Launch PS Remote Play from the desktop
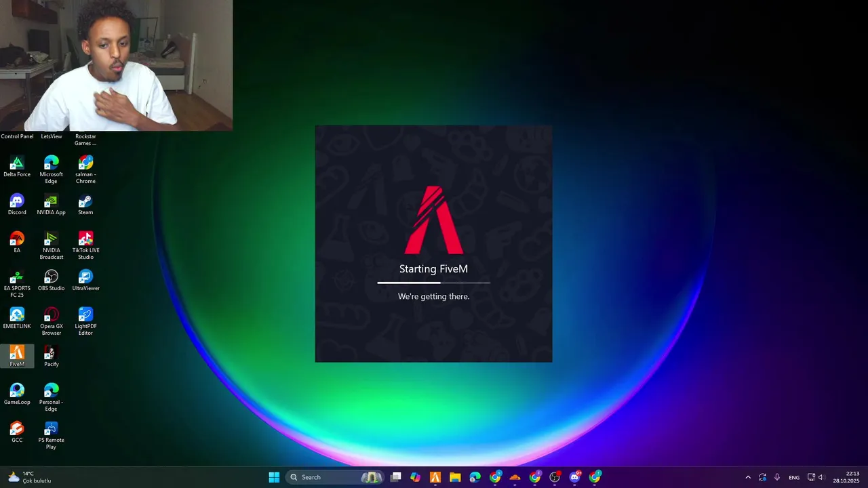The width and height of the screenshot is (868, 488). click(52, 436)
